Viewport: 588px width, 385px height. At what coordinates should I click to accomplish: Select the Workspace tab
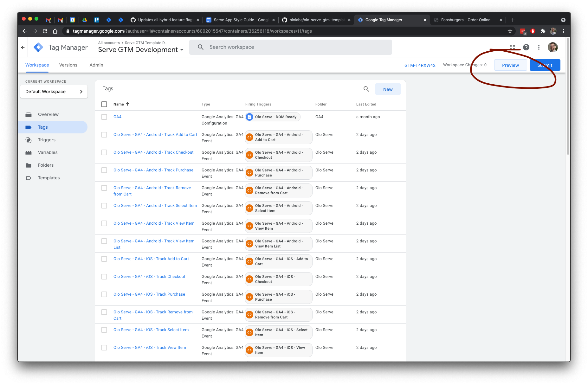37,65
